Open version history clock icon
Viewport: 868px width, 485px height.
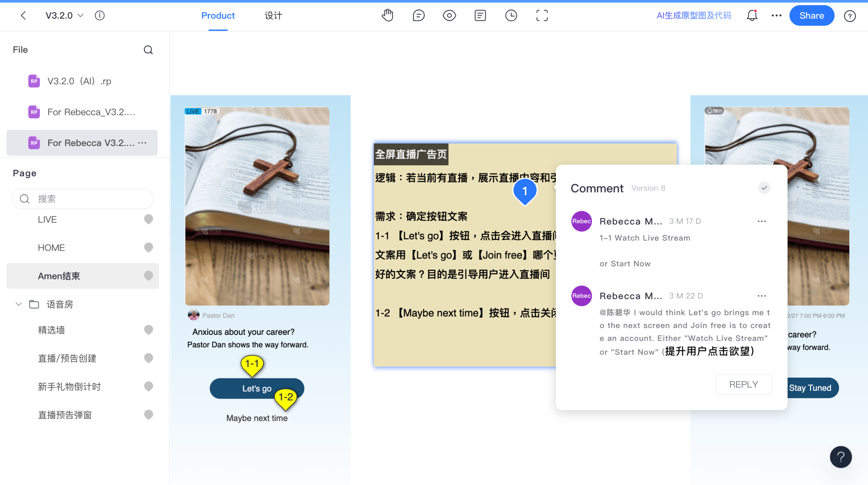pos(511,16)
